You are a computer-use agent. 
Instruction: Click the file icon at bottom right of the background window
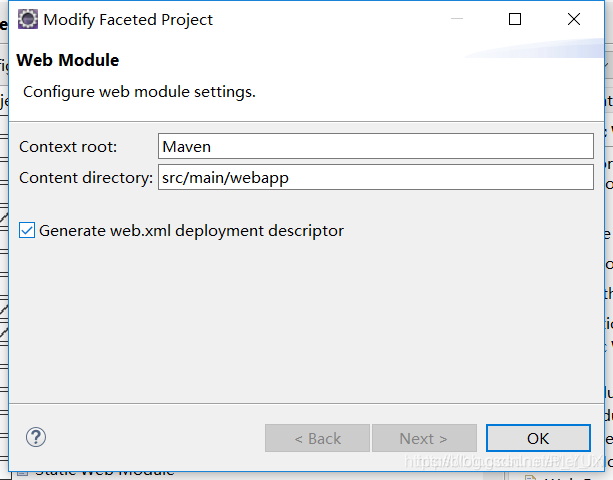click(x=530, y=477)
